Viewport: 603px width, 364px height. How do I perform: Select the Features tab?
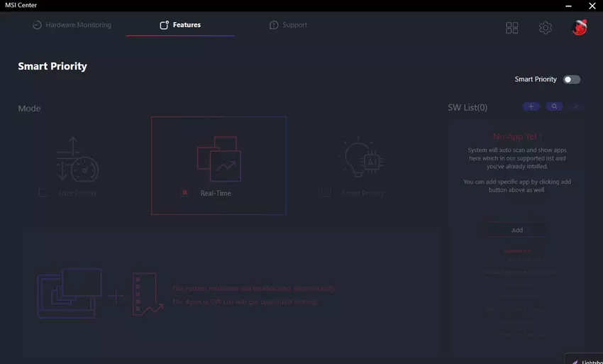(180, 25)
